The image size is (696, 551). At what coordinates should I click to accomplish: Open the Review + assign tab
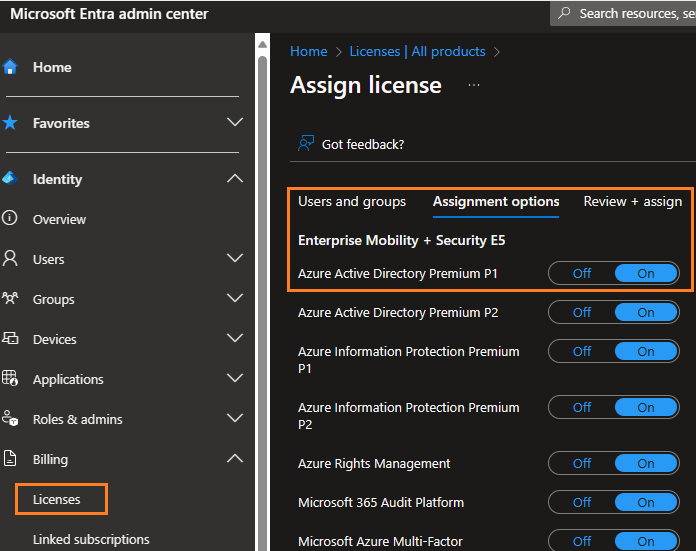tap(633, 202)
